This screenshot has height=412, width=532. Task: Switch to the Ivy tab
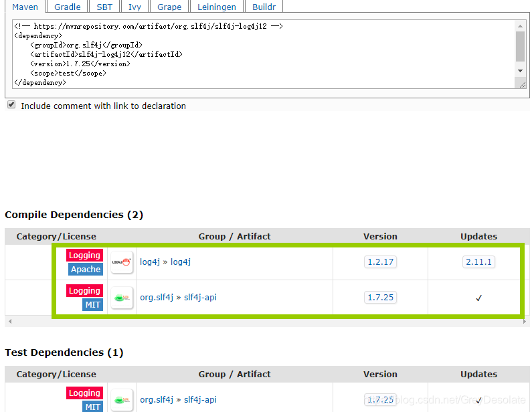click(135, 7)
